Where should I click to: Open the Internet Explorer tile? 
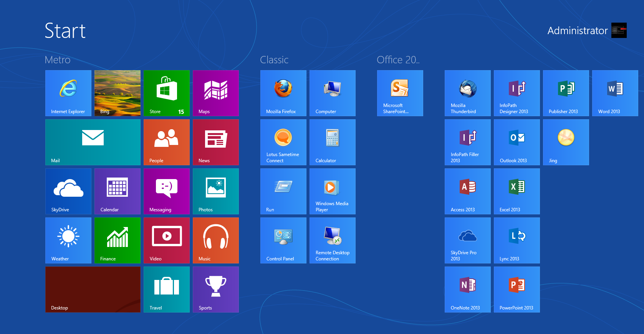(68, 93)
